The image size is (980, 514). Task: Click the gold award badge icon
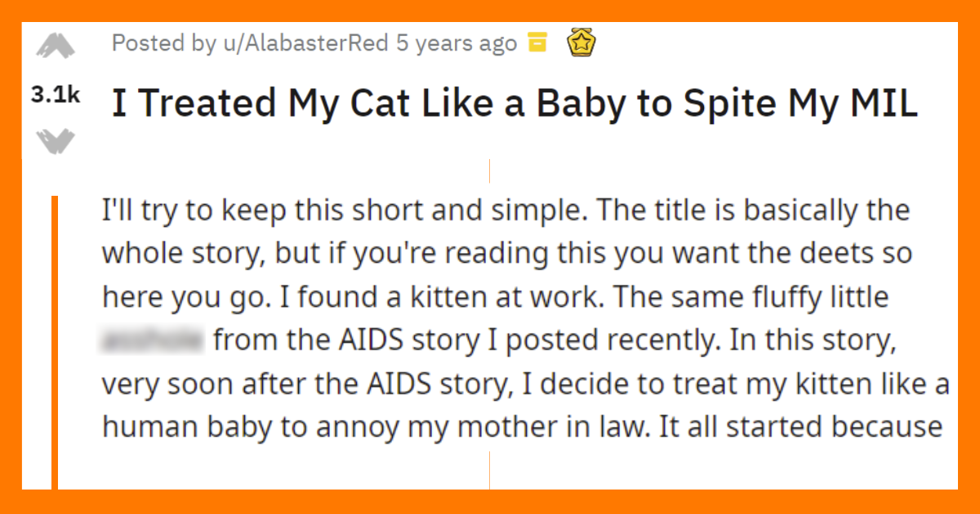pos(581,42)
